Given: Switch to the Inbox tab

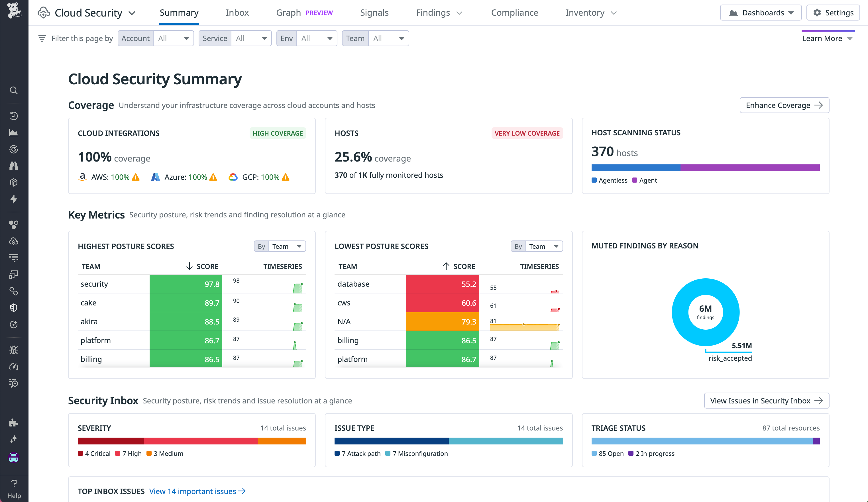Looking at the screenshot, I should pyautogui.click(x=237, y=13).
